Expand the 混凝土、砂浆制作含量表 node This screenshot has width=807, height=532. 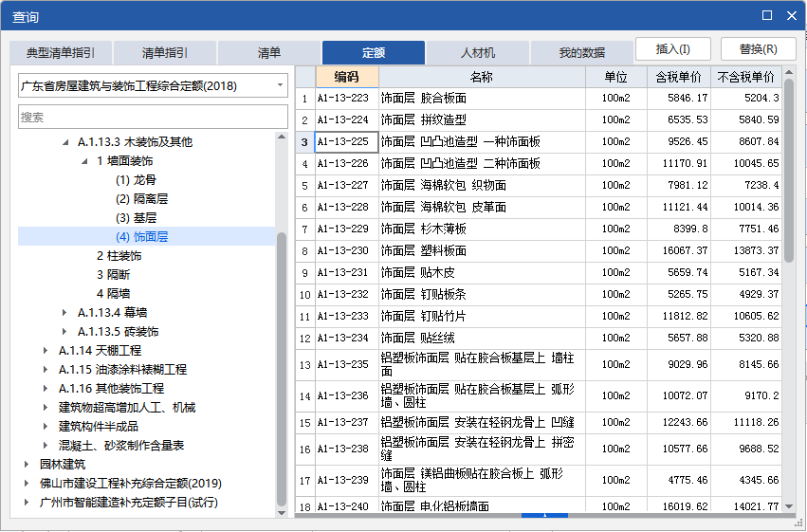point(46,446)
